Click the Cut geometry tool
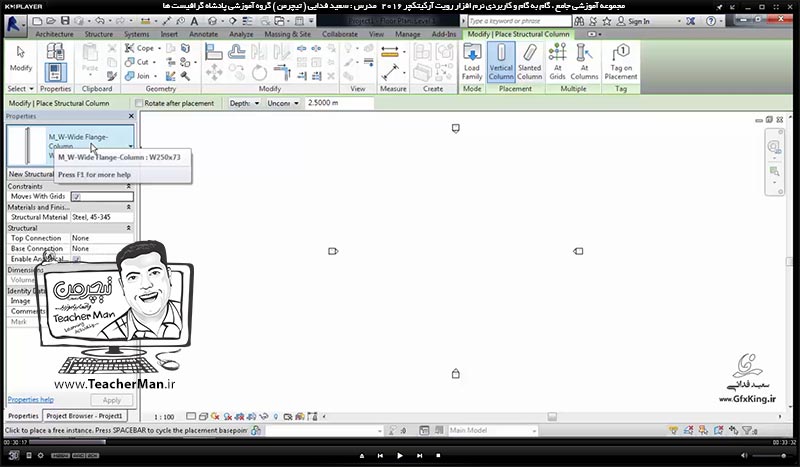The height and width of the screenshot is (467, 800). point(137,62)
